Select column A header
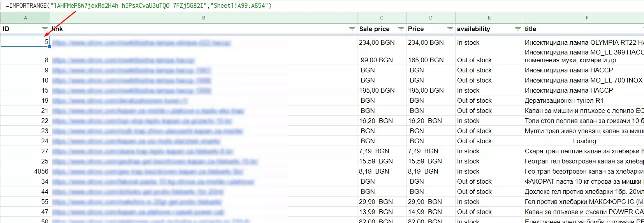Image resolution: width=644 pixels, height=223 pixels. tap(26, 18)
